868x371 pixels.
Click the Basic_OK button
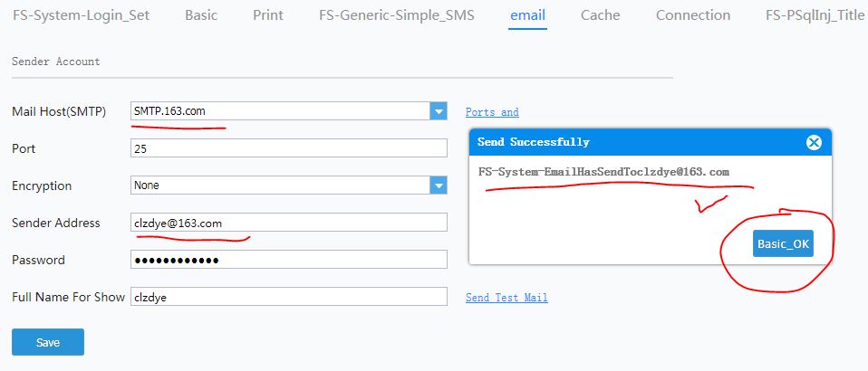coord(784,243)
